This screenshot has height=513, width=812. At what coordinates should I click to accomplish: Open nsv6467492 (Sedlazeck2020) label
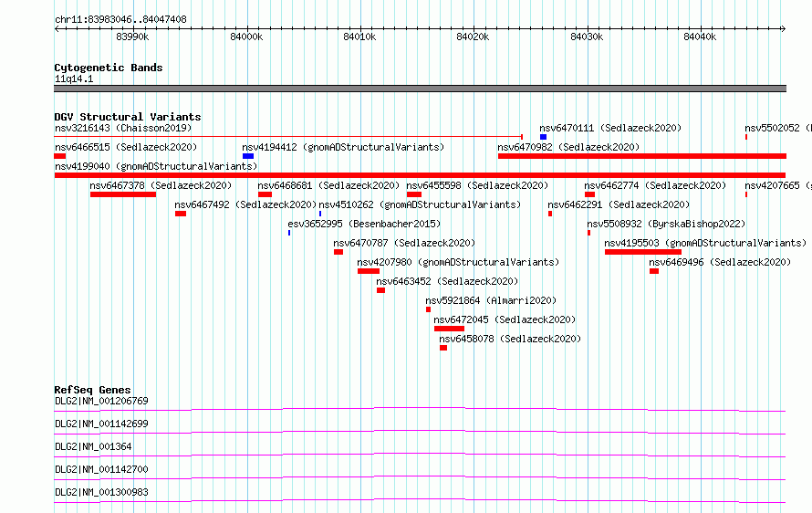[x=245, y=204]
